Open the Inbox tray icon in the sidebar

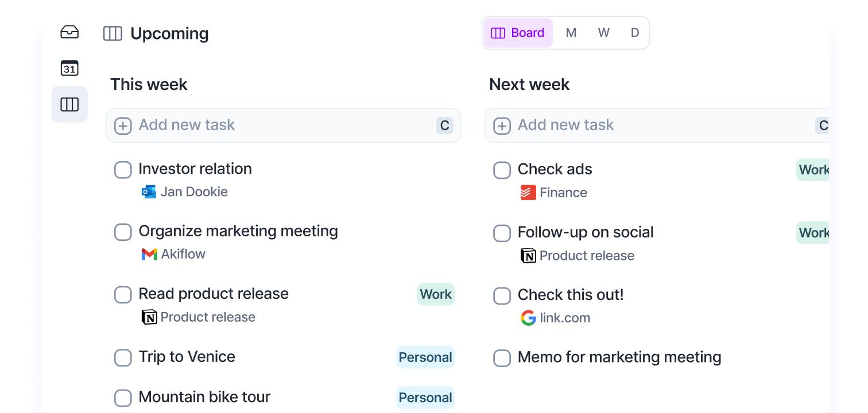pyautogui.click(x=69, y=32)
